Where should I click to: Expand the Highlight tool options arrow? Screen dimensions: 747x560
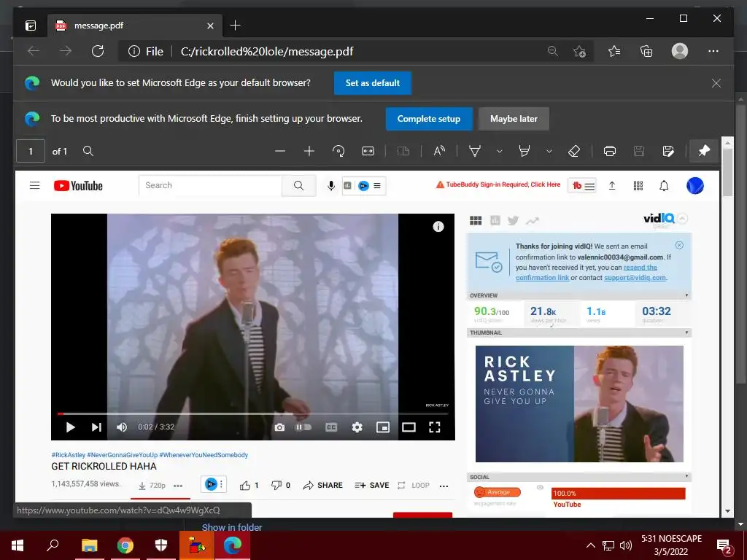(549, 151)
